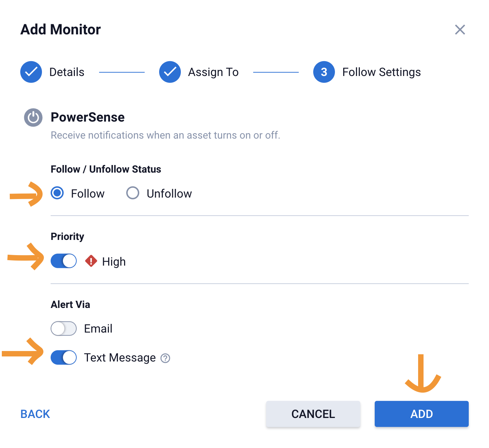Go to the Details step label
489x448 pixels.
tap(67, 72)
